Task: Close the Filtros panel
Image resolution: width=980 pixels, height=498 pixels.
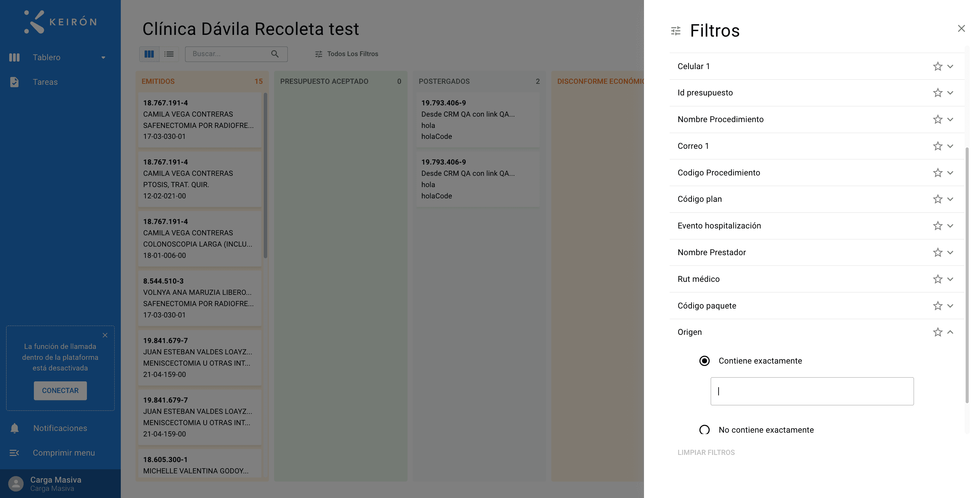Action: [962, 28]
